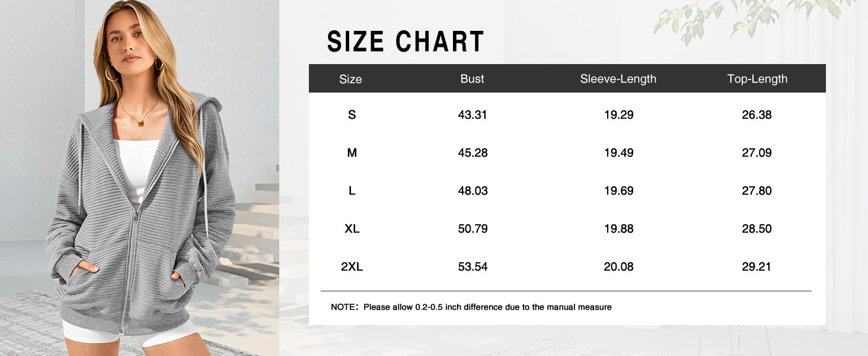This screenshot has width=868, height=356.
Task: Click the S size row label
Action: click(x=352, y=115)
